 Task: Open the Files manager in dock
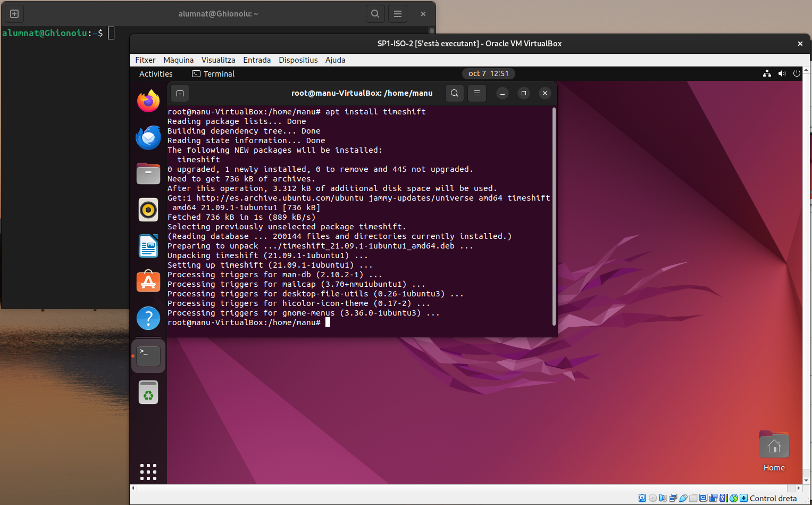point(148,173)
